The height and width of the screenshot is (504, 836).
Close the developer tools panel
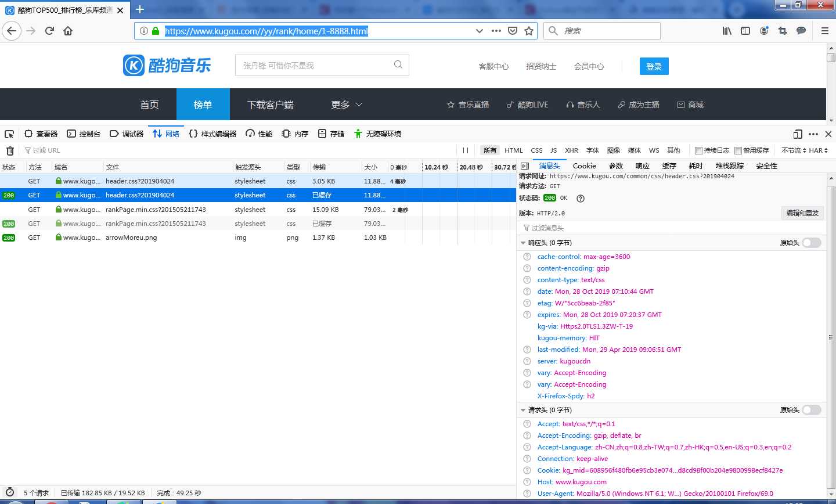click(828, 134)
